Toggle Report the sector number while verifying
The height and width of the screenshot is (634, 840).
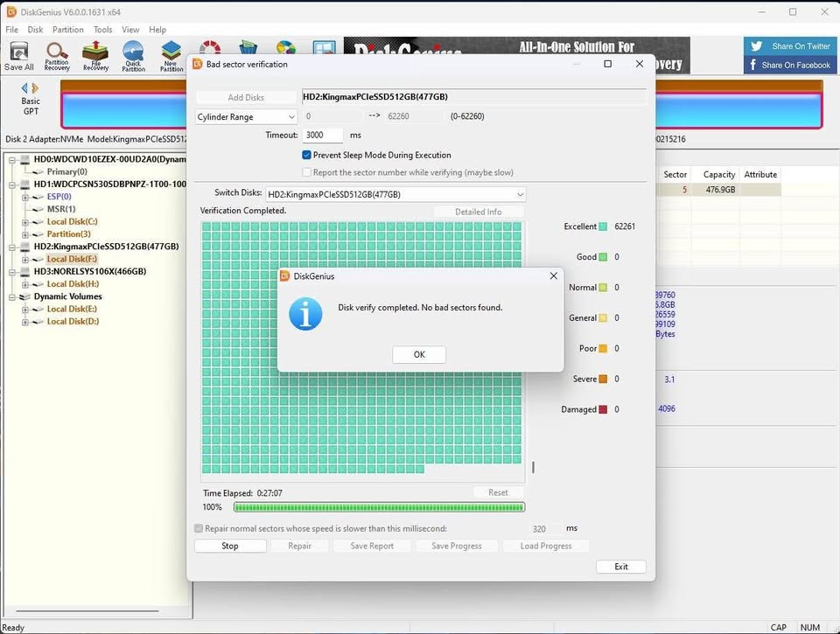[x=306, y=172]
